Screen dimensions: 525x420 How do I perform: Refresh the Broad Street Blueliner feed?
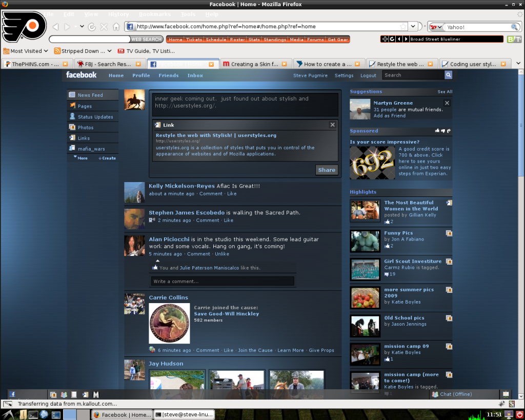[x=392, y=39]
